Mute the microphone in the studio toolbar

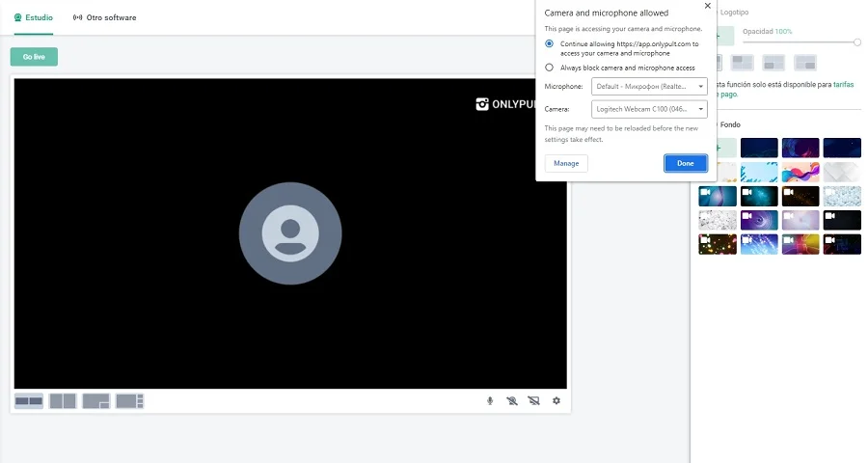[x=490, y=400]
